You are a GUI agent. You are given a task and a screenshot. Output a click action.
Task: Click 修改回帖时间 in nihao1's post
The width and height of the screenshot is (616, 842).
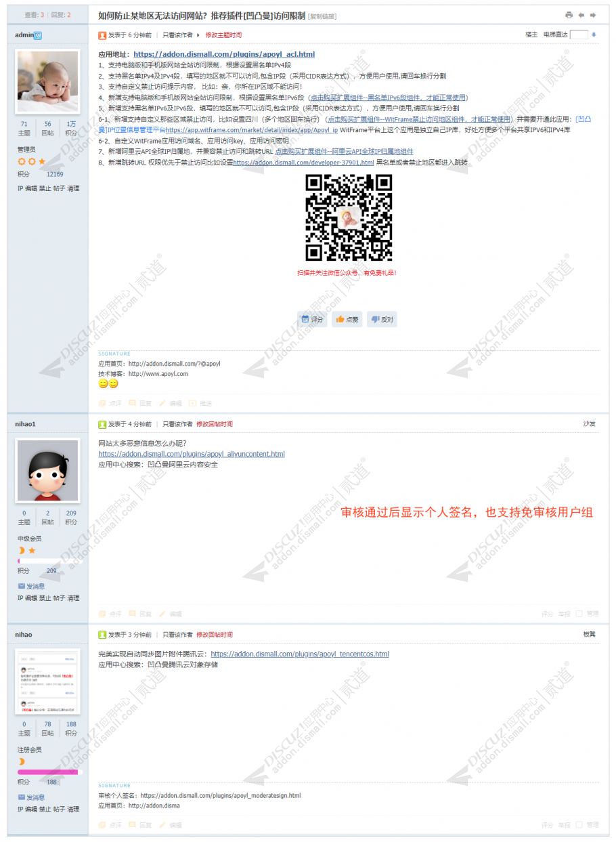[215, 424]
